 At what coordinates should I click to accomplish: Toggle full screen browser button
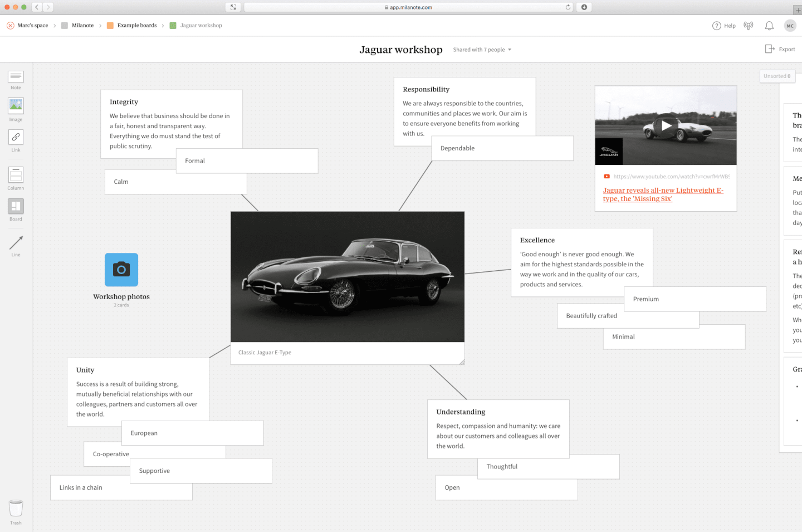[x=233, y=7]
